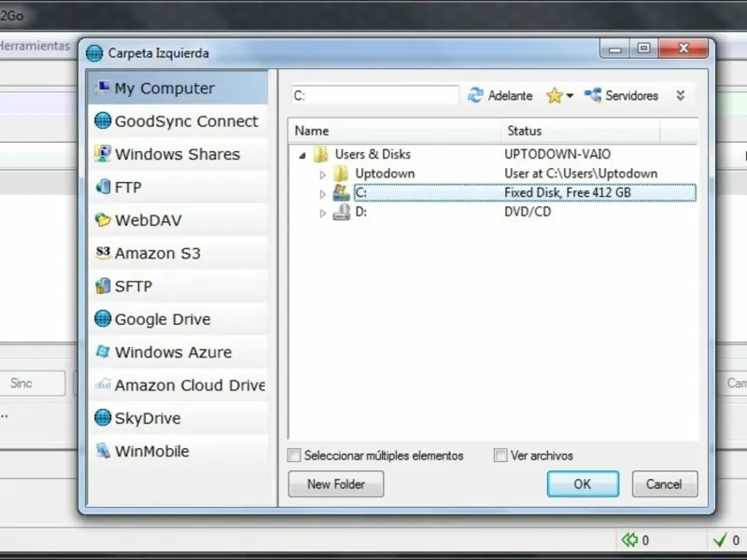This screenshot has width=747, height=560.
Task: Click the Carpeta Izquierda title globe icon
Action: (94, 53)
